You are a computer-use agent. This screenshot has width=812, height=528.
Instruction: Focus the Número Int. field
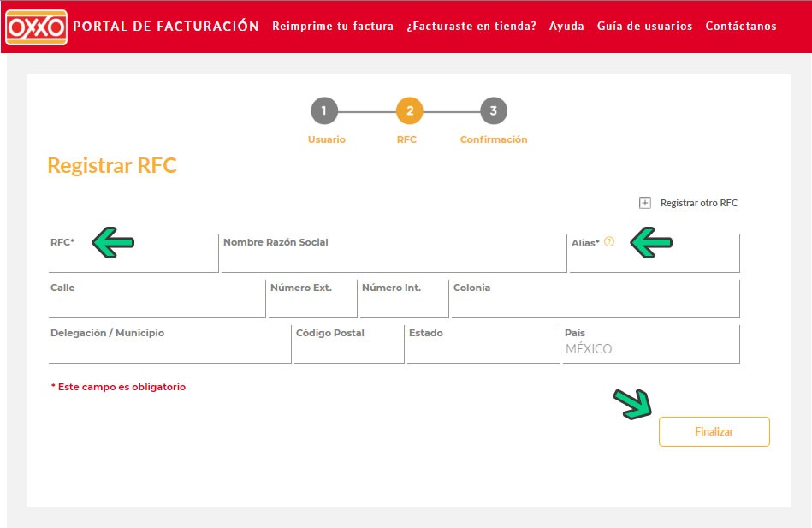click(x=405, y=299)
